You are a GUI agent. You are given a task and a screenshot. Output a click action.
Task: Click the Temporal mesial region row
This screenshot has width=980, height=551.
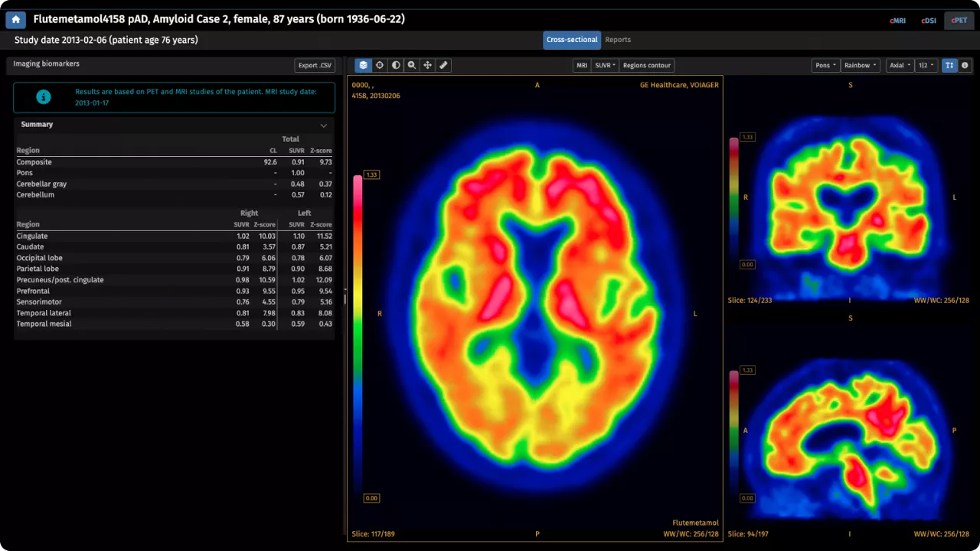[x=174, y=324]
